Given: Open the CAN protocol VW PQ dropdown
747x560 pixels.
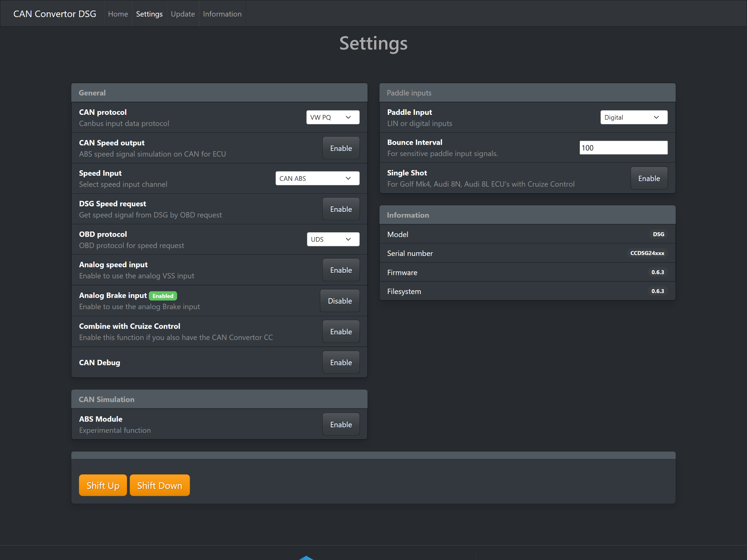Looking at the screenshot, I should tap(333, 117).
